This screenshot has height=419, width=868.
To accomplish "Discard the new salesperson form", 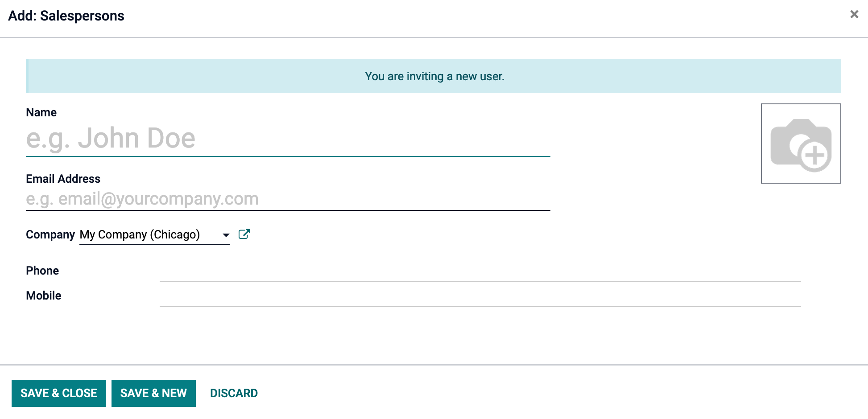I will click(234, 393).
